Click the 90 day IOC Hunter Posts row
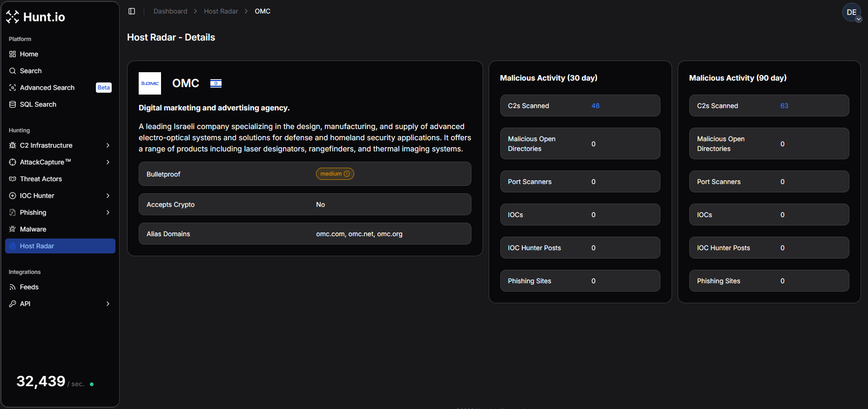This screenshot has height=409, width=868. 769,248
